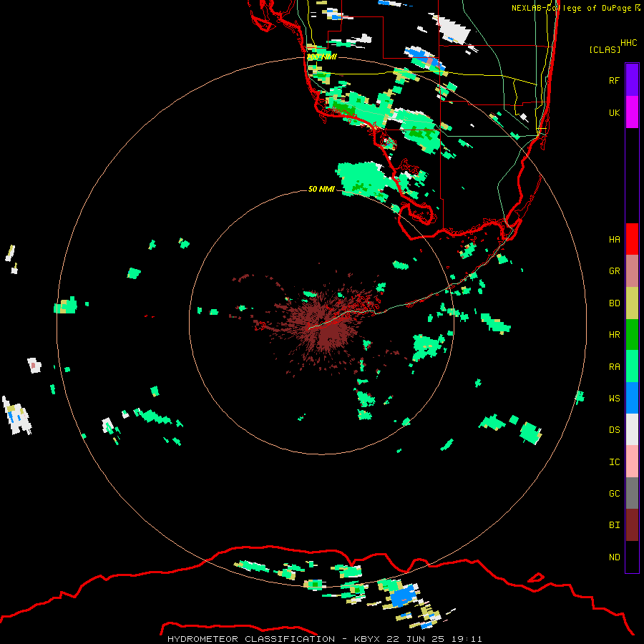Click the brown BI legend swatch
The height and width of the screenshot is (644, 644).
(x=632, y=525)
